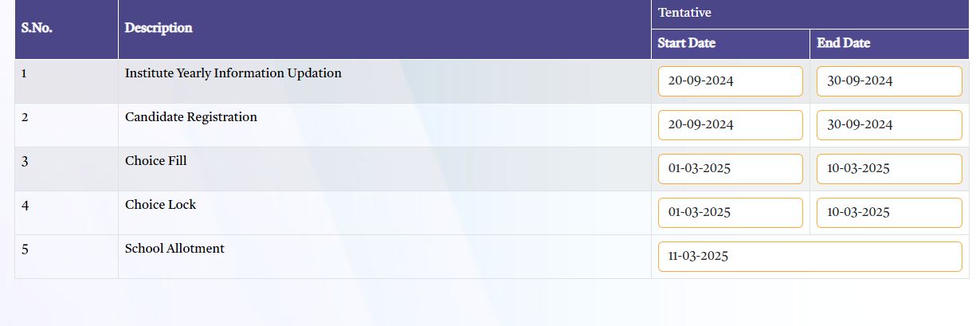
Task: Click End Date field for Institute Yearly Information Updation
Action: [x=889, y=81]
